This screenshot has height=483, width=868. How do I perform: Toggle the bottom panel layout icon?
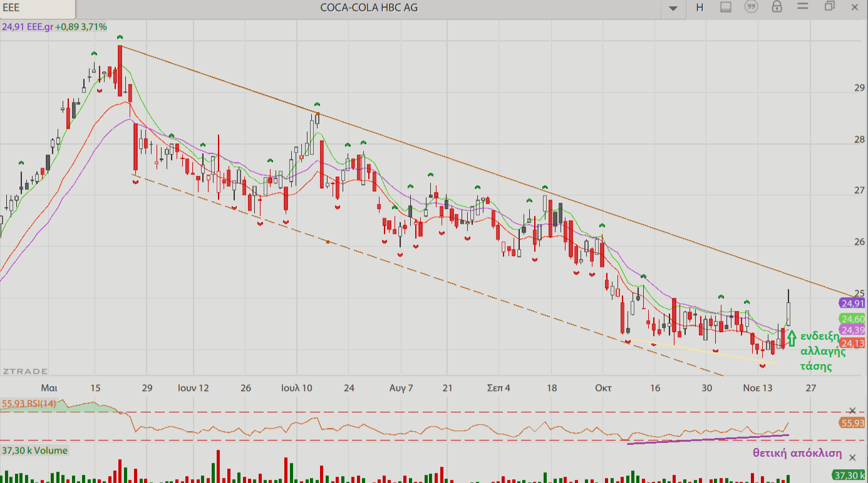(726, 8)
